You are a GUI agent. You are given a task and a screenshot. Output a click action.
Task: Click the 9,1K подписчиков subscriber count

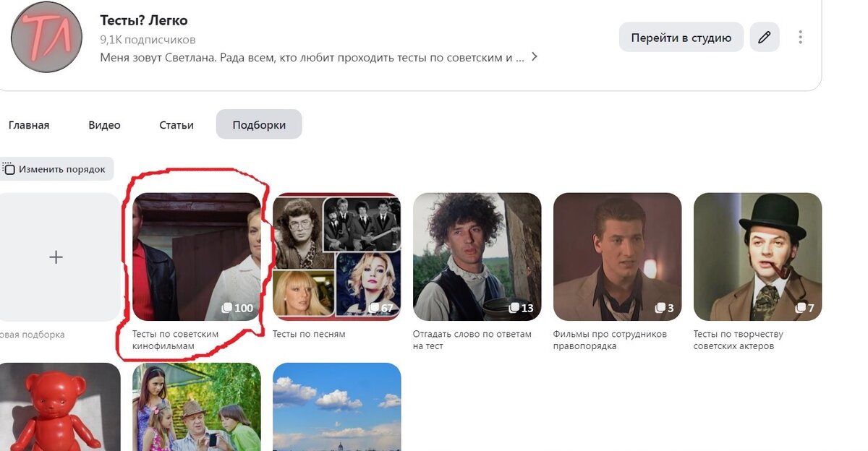pyautogui.click(x=148, y=40)
